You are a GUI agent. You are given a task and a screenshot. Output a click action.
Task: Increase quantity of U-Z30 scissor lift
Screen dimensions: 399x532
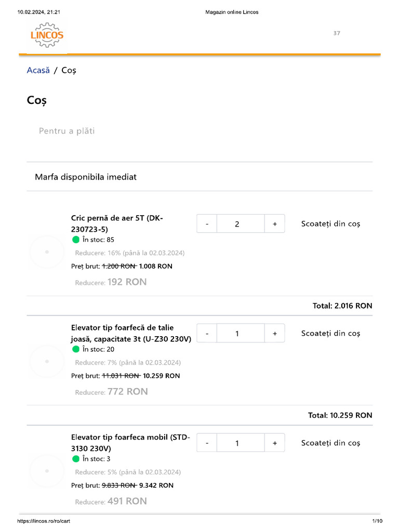(274, 334)
